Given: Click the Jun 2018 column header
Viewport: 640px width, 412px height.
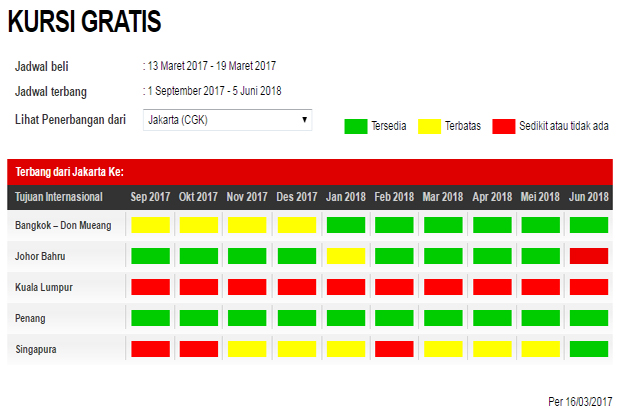Looking at the screenshot, I should pyautogui.click(x=589, y=197).
